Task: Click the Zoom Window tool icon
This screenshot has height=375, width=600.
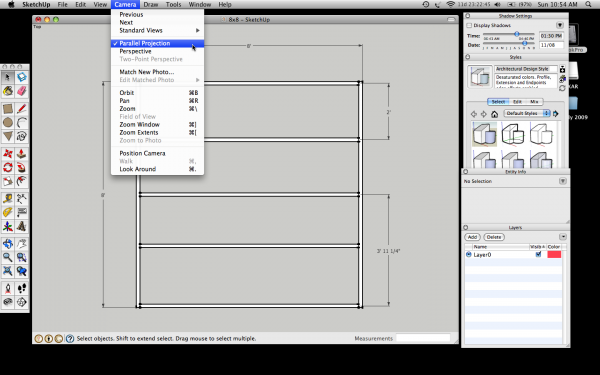Action: pos(22,258)
